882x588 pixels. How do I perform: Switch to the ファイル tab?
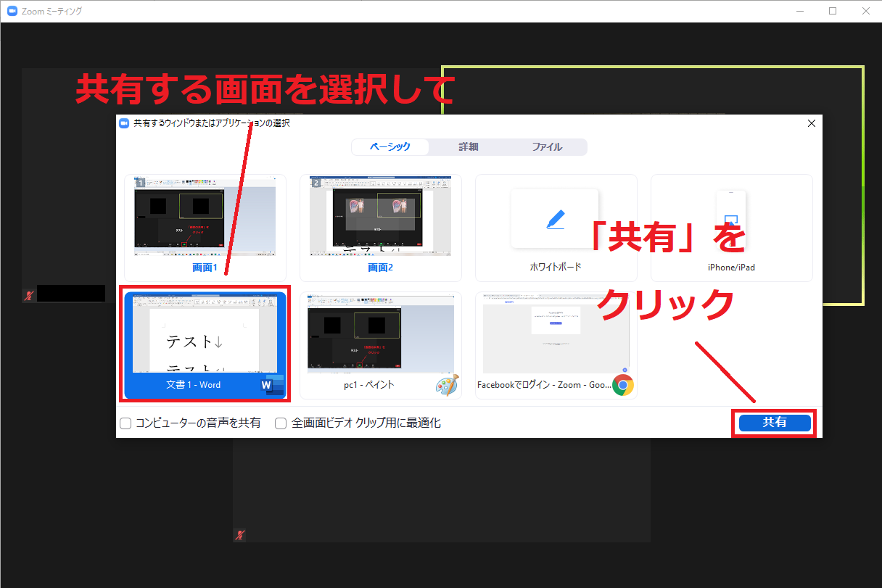click(x=547, y=147)
